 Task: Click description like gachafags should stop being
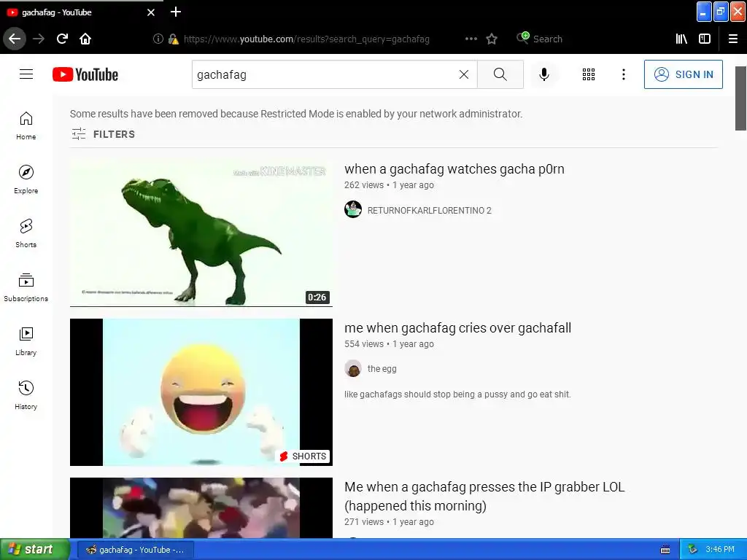point(457,394)
